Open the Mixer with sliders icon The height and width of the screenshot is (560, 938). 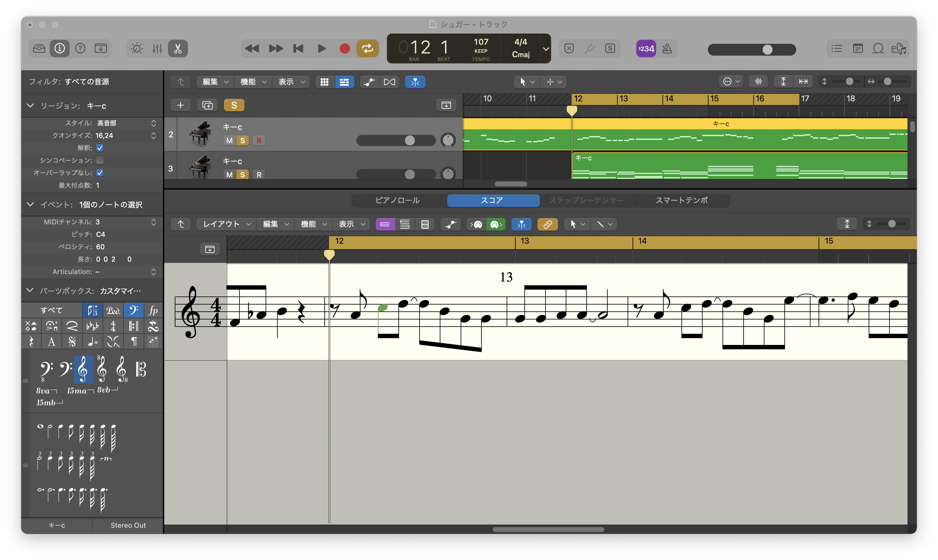pyautogui.click(x=157, y=49)
